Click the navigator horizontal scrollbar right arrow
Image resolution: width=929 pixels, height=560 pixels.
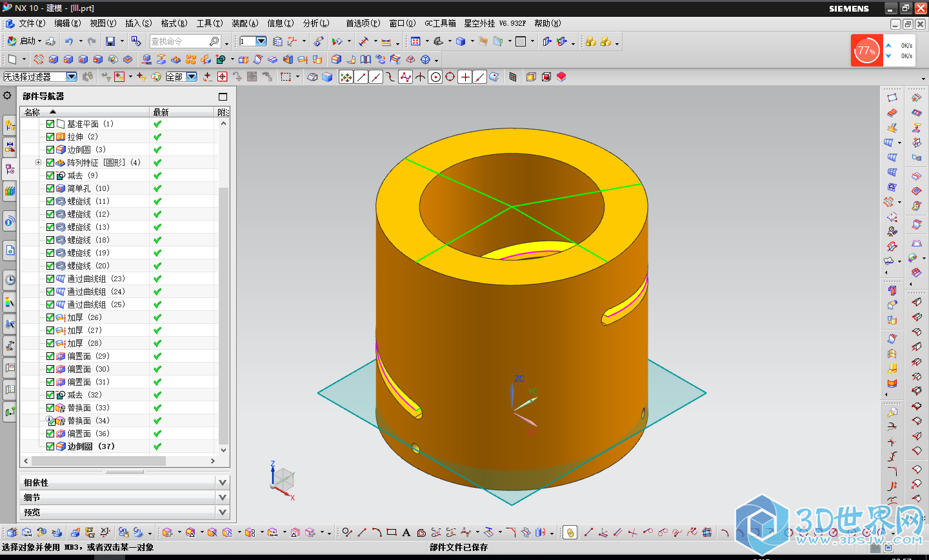(x=212, y=461)
